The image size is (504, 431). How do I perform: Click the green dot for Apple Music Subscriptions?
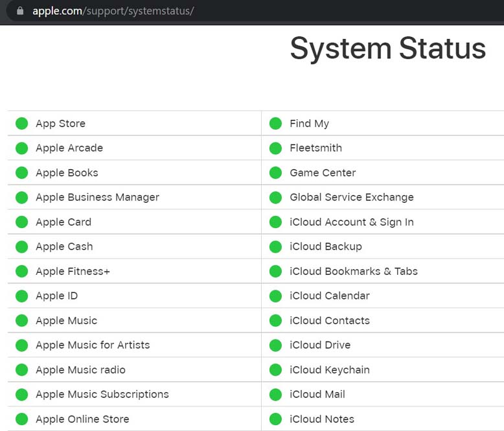coord(22,394)
